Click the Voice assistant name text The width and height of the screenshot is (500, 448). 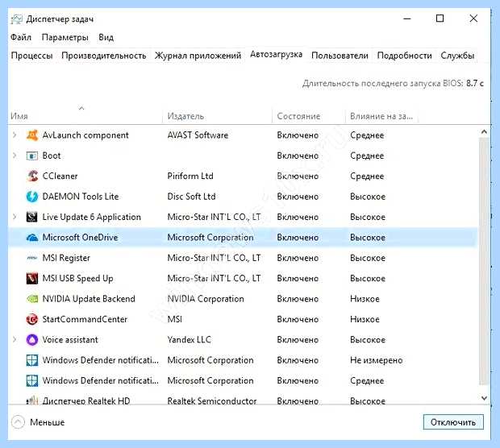pos(70,340)
